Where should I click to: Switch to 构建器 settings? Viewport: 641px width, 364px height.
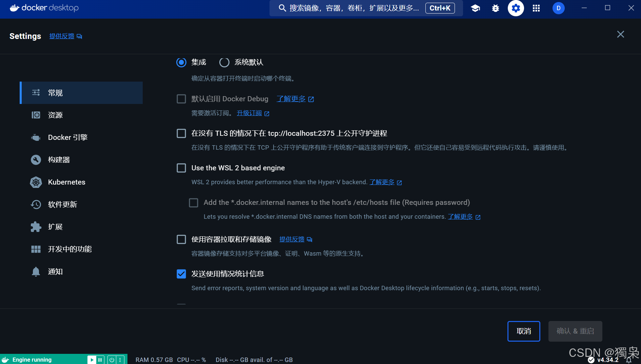pos(81,160)
